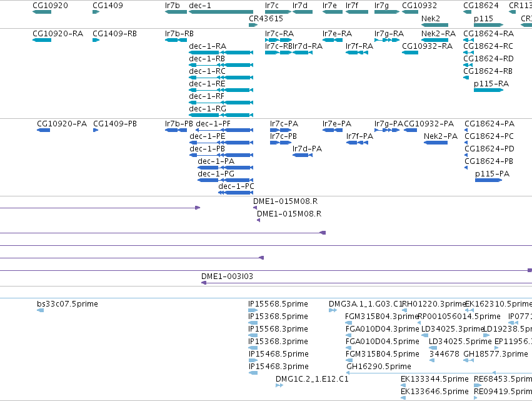Click the GH16290.5prime EST

[x=439, y=373]
